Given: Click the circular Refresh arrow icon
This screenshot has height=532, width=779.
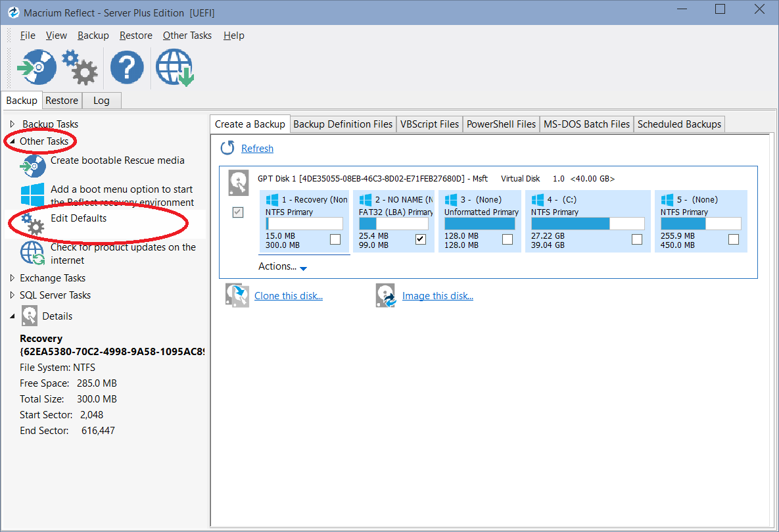Looking at the screenshot, I should tap(227, 148).
